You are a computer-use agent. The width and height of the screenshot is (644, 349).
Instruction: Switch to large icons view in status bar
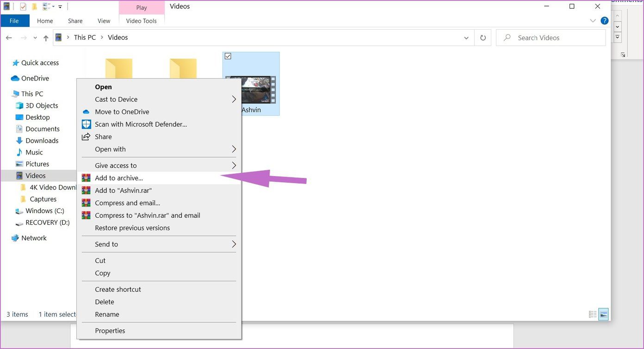603,314
